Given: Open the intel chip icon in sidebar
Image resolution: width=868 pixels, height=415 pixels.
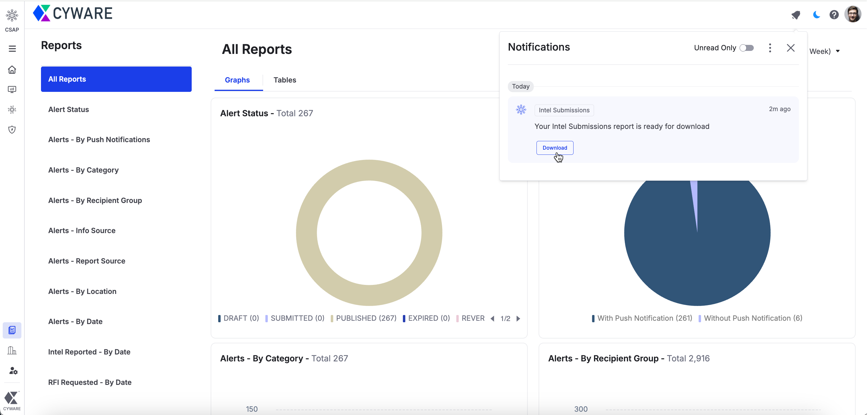Looking at the screenshot, I should pos(12,110).
